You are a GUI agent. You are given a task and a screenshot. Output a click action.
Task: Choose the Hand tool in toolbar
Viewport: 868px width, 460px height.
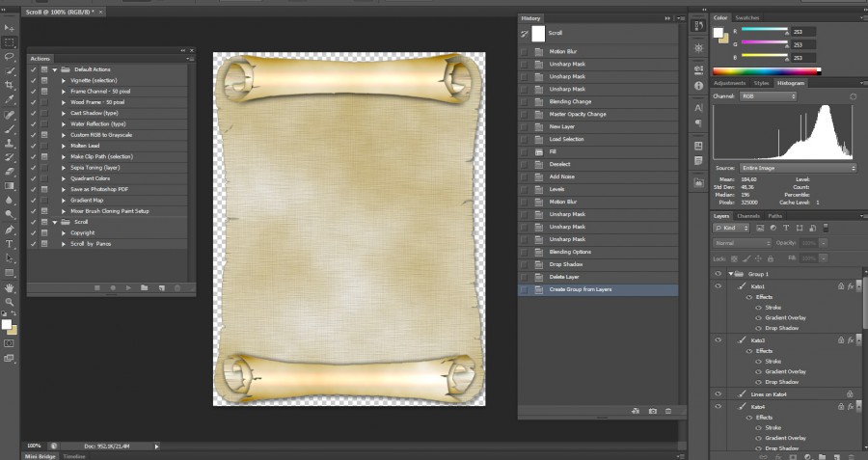pos(10,287)
